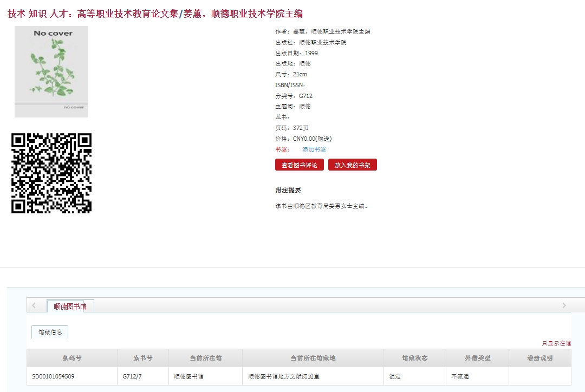Click the 当前所在馆 column header
The width and height of the screenshot is (585, 392).
[206, 358]
